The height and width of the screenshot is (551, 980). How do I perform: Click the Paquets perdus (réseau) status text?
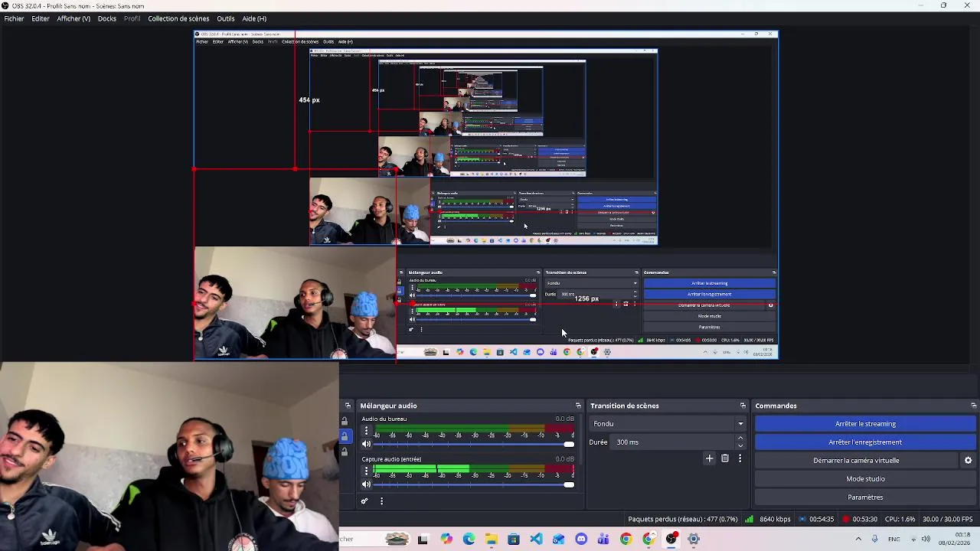click(682, 519)
